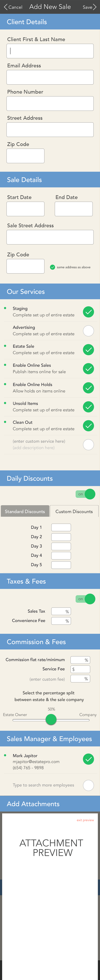Tap the Save forward chevron

95,7
